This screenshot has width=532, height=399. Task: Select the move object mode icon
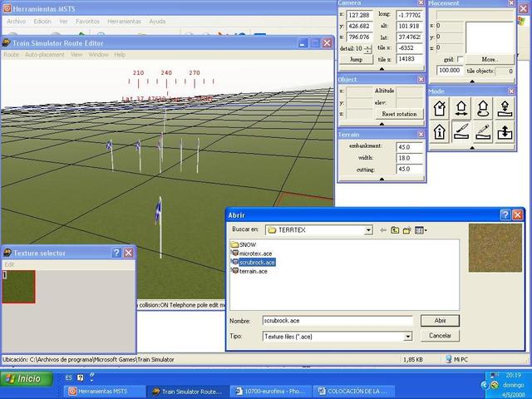(x=461, y=108)
